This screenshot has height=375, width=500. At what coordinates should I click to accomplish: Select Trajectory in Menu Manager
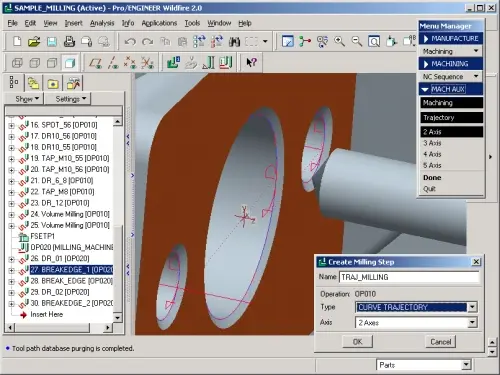click(x=452, y=117)
